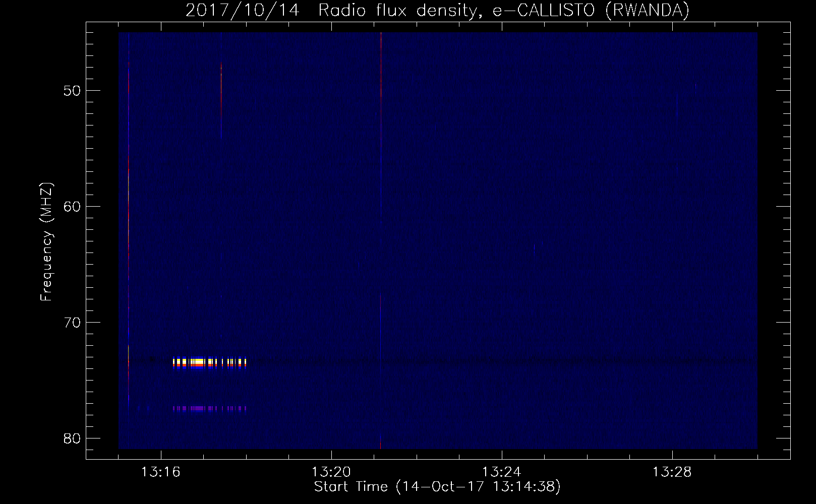Click the 80 frequency tick label

[73, 438]
